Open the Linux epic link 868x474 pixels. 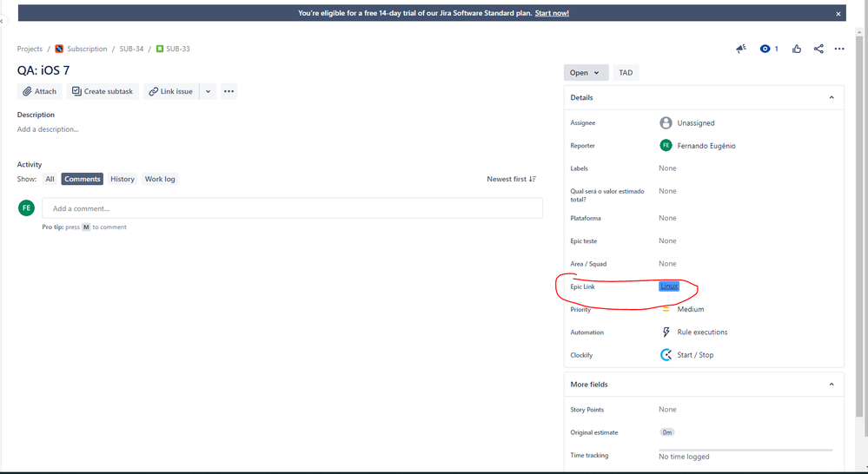[669, 286]
